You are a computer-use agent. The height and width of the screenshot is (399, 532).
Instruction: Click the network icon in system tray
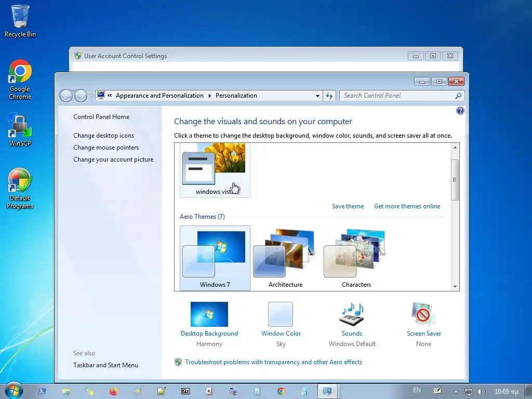pos(468,392)
